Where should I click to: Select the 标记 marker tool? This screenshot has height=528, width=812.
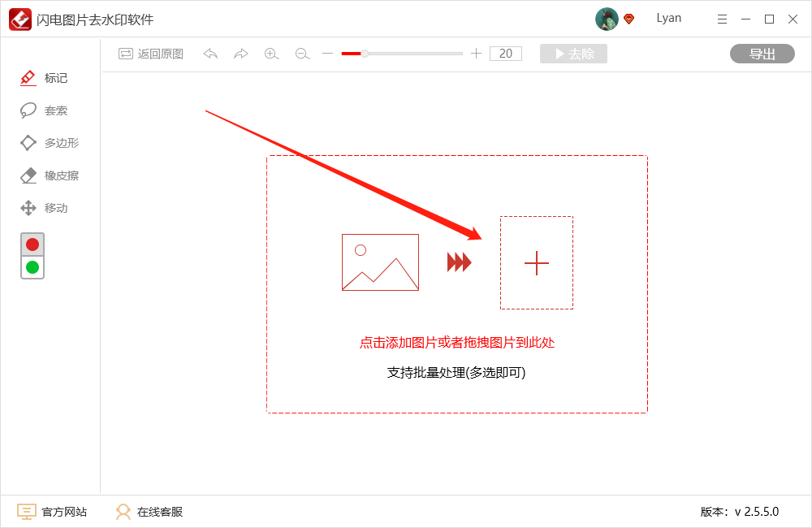click(x=44, y=78)
